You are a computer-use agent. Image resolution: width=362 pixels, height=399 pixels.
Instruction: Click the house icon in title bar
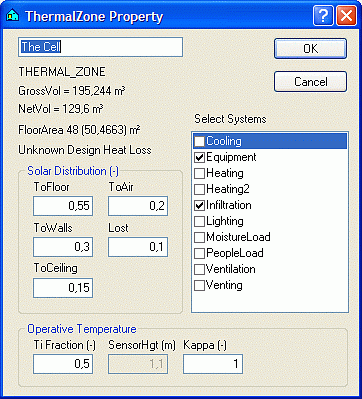tap(13, 16)
